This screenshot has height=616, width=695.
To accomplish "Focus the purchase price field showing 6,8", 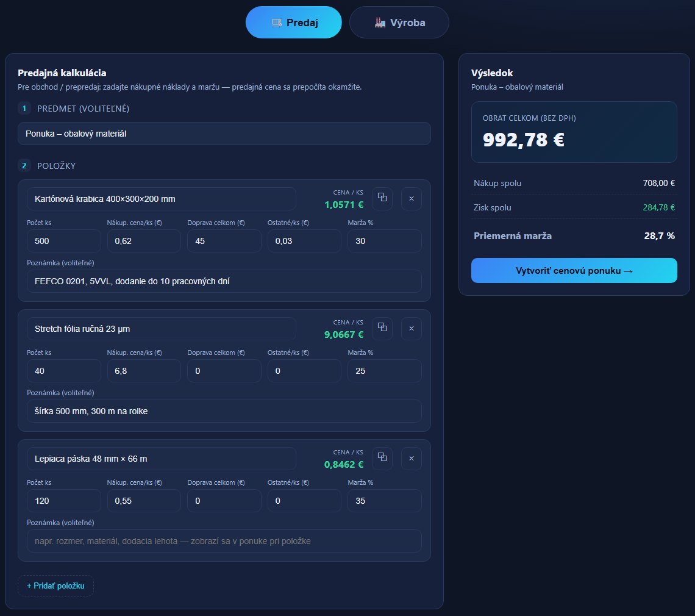I will pos(144,371).
